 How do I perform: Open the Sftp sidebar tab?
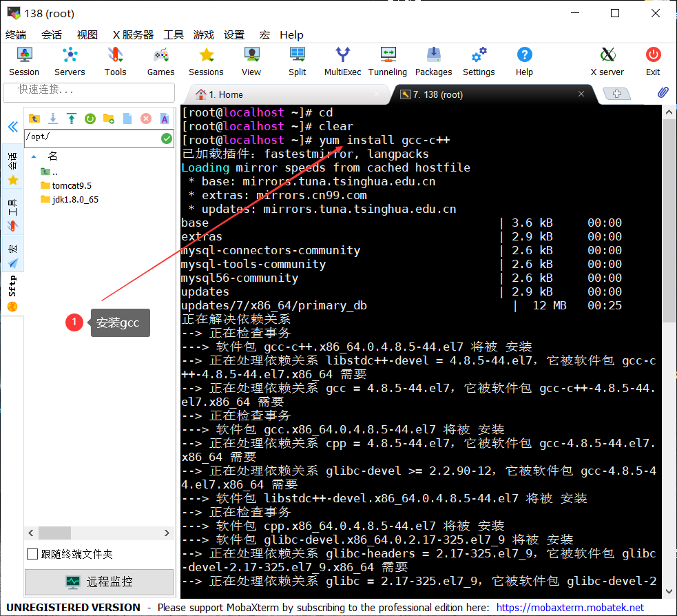coord(13,294)
